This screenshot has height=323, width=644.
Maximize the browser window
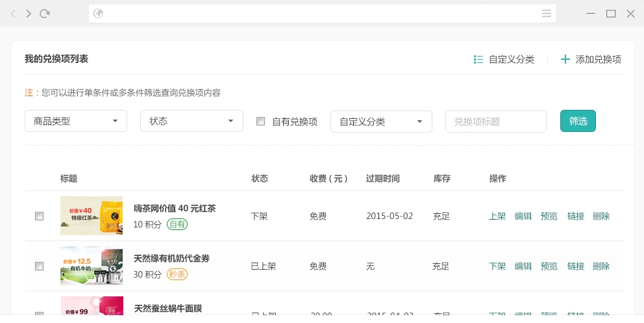click(x=611, y=14)
